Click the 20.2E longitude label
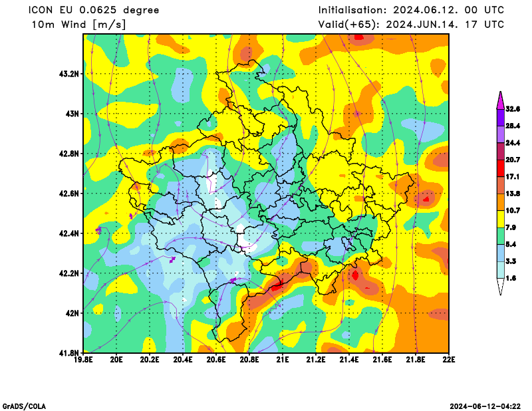532x411 pixels. (x=150, y=360)
